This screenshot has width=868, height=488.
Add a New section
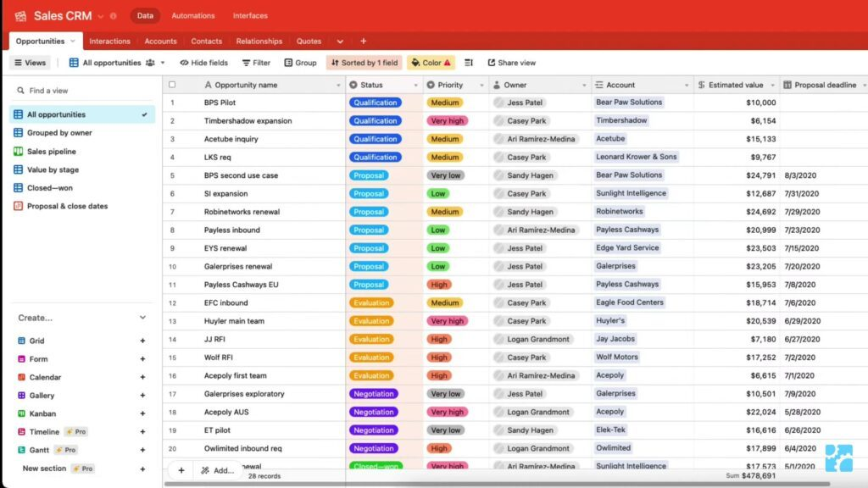pyautogui.click(x=142, y=469)
